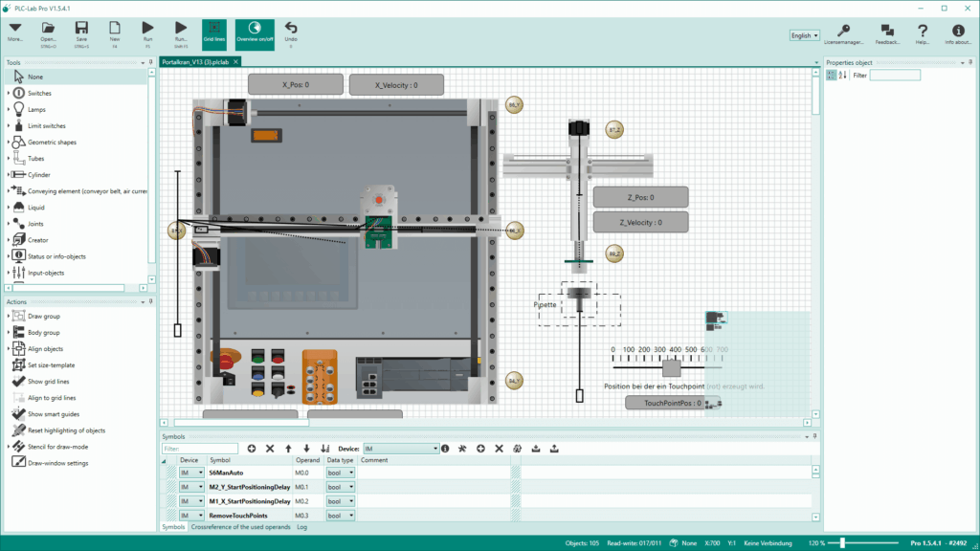Toggle Overview on/off button
980x551 pixels.
[x=255, y=34]
